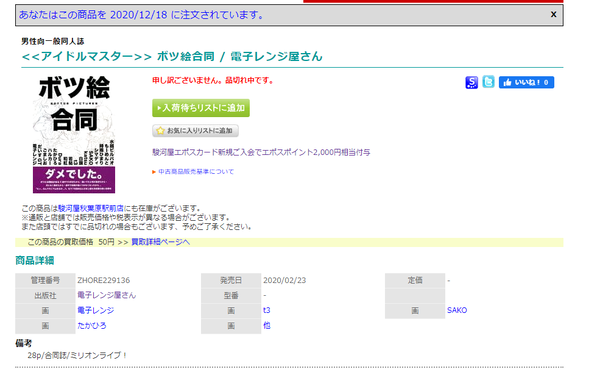The image size is (600, 369).
Task: Click the remark text 28p/合同誌/ミリオンライブ！
Action: click(77, 356)
